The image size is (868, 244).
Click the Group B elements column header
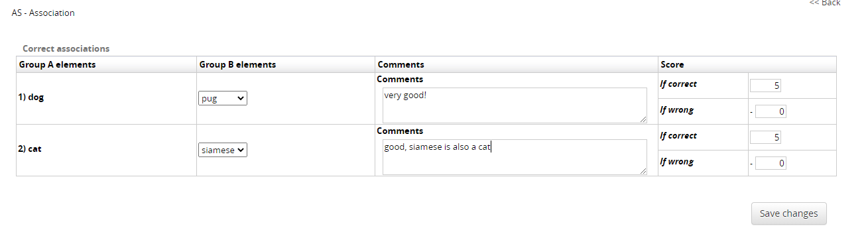(x=237, y=64)
